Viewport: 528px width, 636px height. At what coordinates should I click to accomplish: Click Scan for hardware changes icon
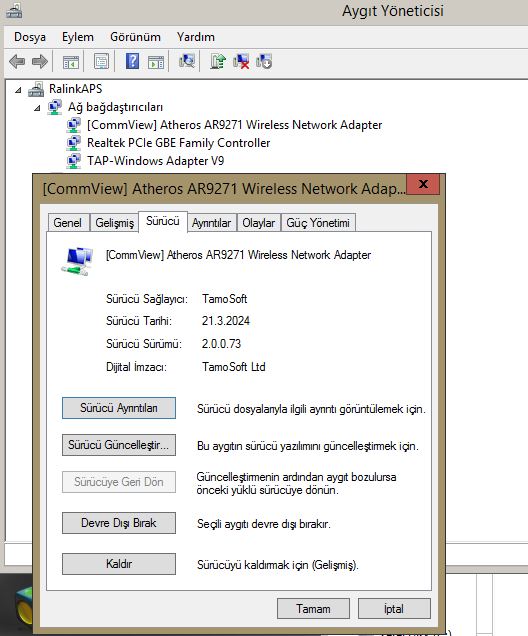click(x=187, y=62)
